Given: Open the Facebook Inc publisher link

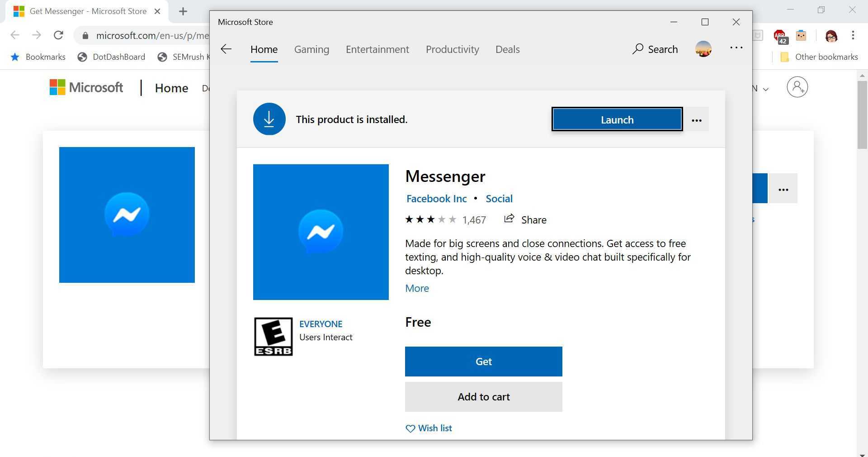Looking at the screenshot, I should 437,199.
